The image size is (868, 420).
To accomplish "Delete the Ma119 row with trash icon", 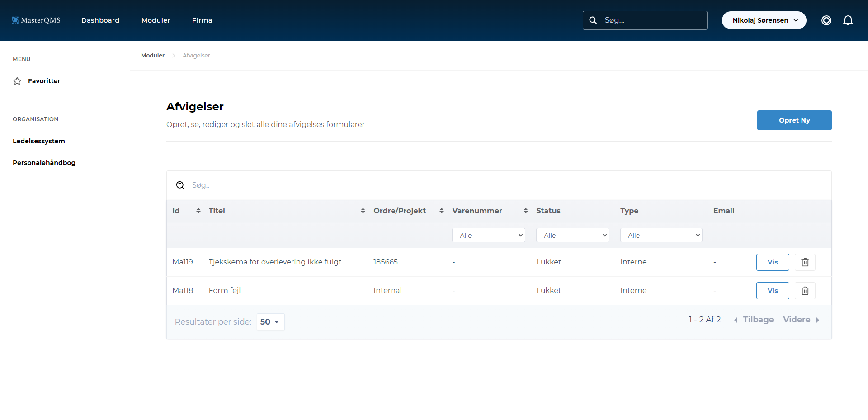I will click(805, 262).
